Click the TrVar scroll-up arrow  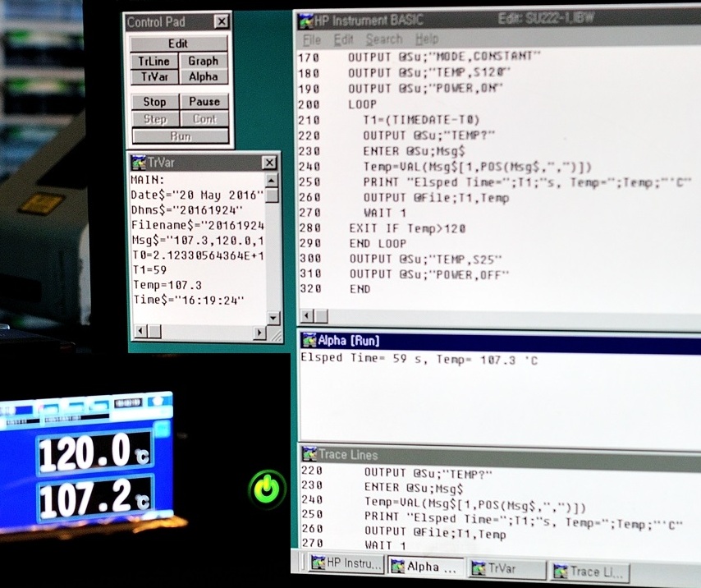point(272,180)
